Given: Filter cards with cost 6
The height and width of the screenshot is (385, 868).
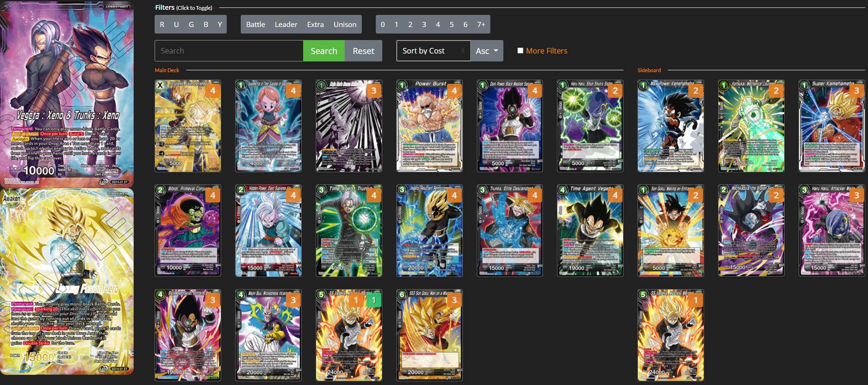Looking at the screenshot, I should coord(465,24).
